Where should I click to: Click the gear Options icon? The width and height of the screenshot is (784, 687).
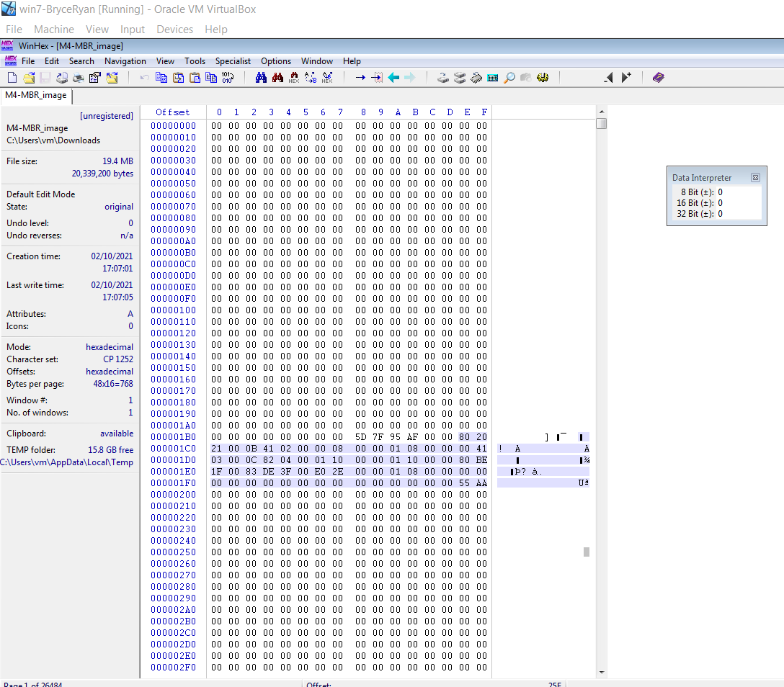[x=543, y=78]
